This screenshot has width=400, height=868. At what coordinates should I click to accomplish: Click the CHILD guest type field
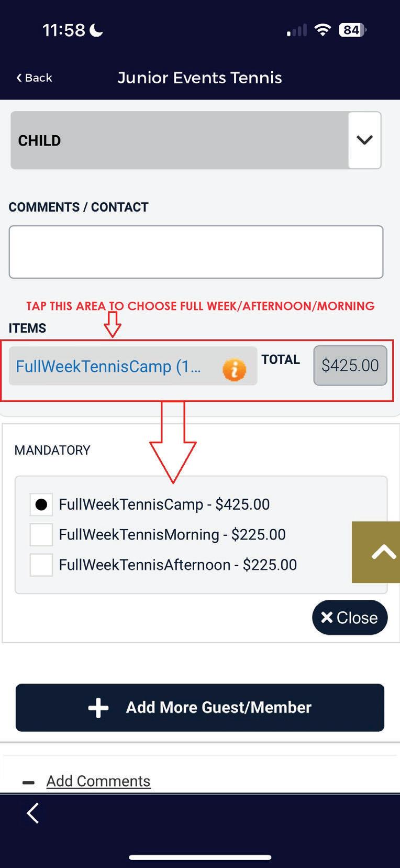pyautogui.click(x=178, y=140)
